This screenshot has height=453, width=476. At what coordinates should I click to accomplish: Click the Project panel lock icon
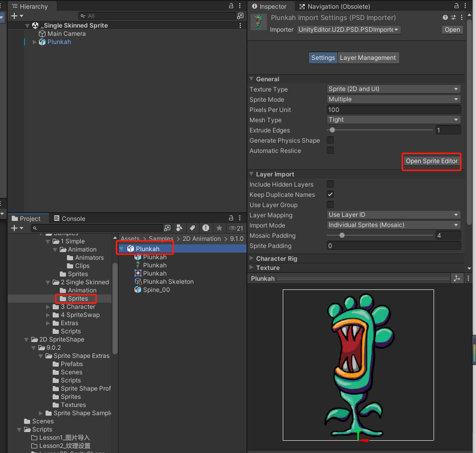pos(231,218)
